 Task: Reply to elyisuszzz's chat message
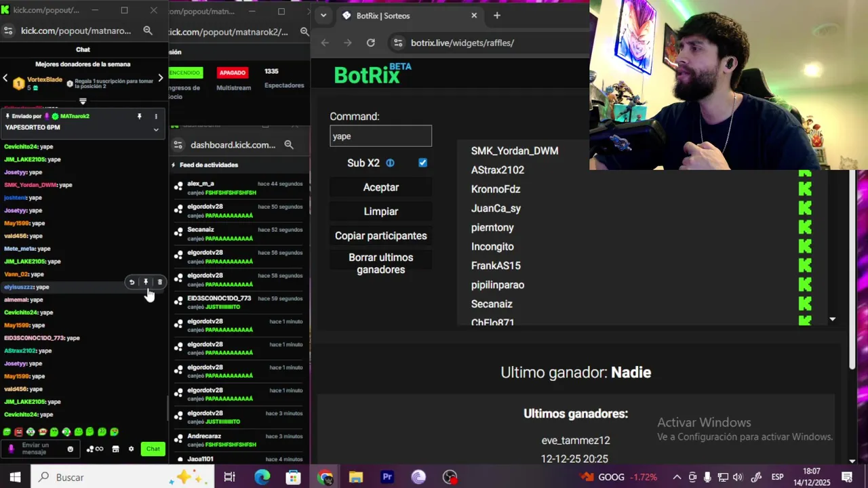tap(132, 282)
